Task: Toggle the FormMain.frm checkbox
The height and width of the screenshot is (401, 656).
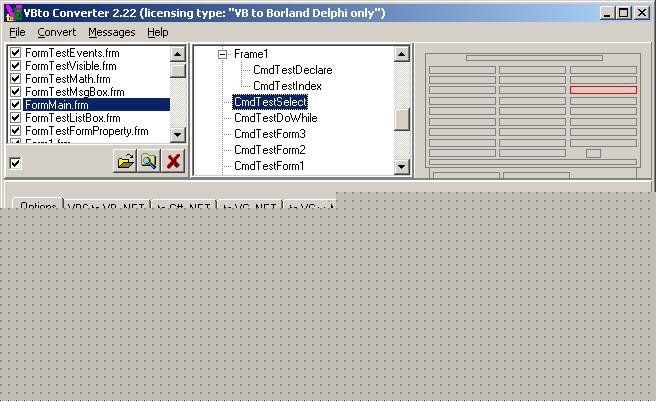Action: pos(15,104)
